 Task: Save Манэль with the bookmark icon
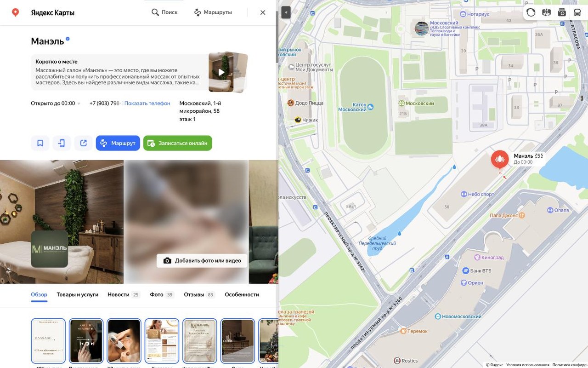coord(40,143)
